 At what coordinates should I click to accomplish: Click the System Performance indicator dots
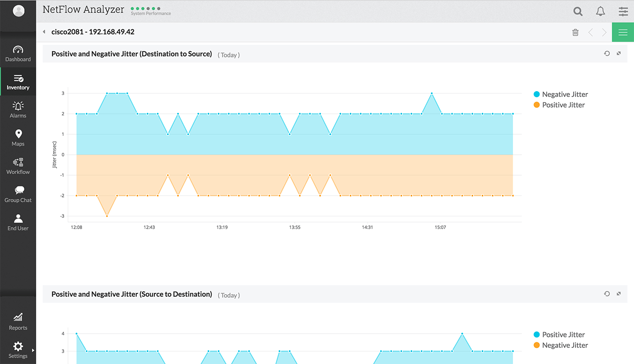146,9
